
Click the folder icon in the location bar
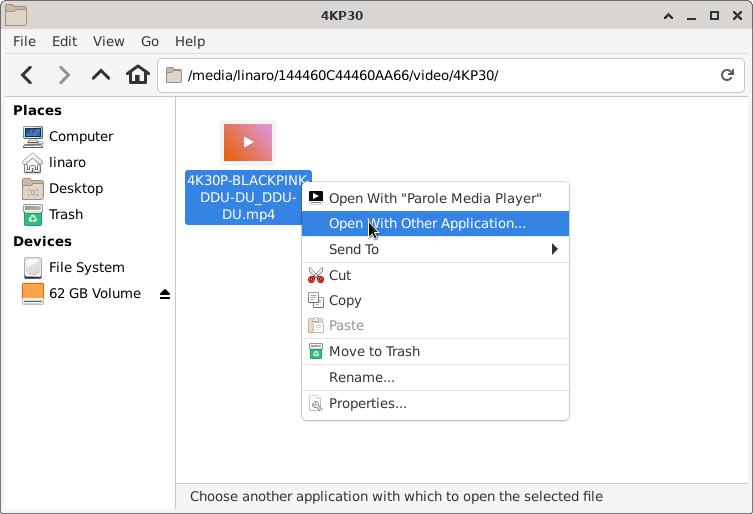pos(173,75)
